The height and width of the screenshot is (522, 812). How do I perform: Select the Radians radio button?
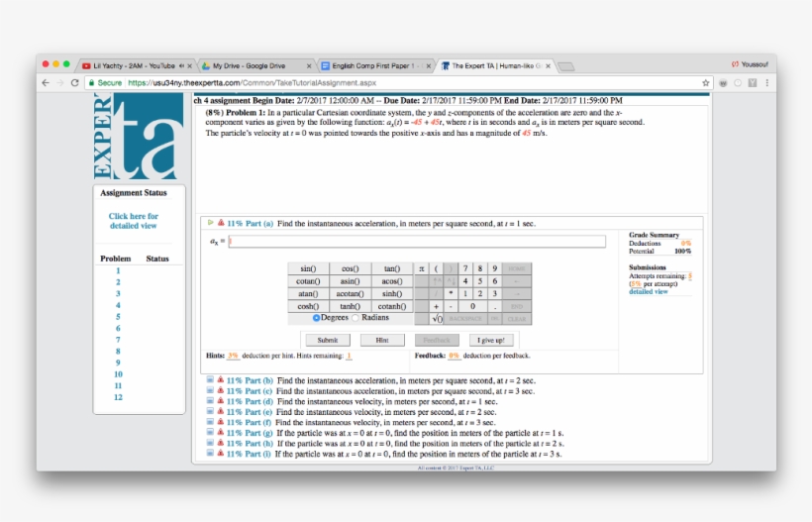point(355,318)
